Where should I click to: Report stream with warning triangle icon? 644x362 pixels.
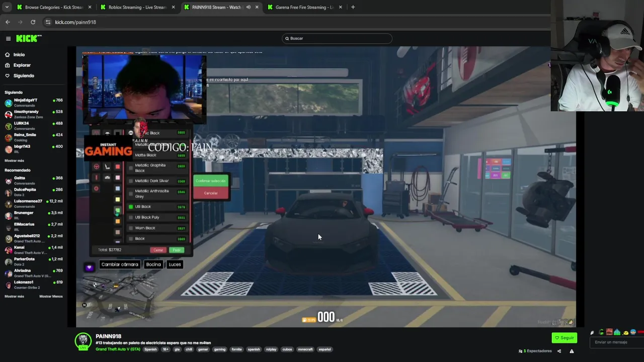572,351
